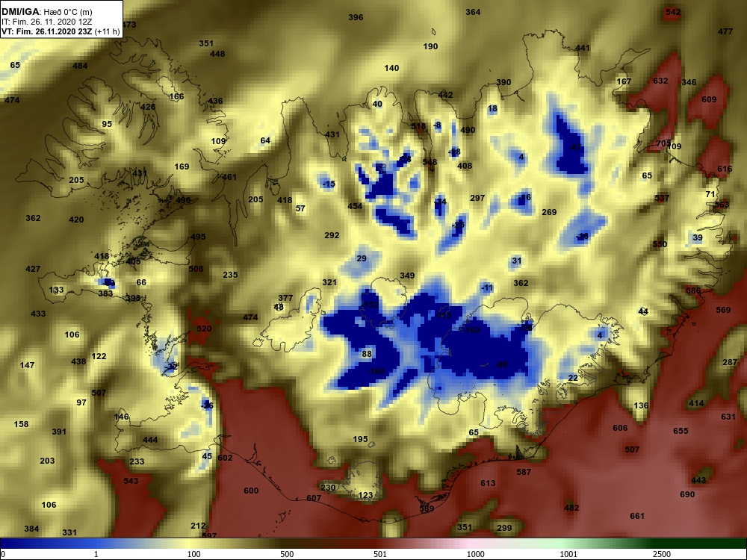747x560 pixels.
Task: Click the map value 396
Action: 356,17
